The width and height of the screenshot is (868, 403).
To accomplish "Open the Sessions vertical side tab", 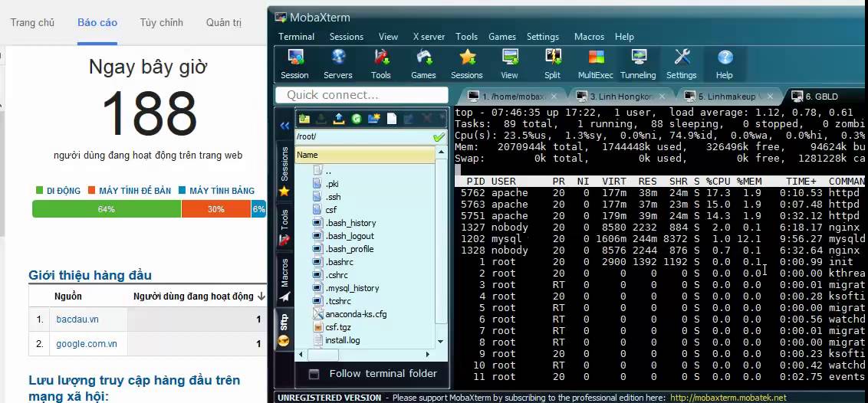I will click(284, 172).
